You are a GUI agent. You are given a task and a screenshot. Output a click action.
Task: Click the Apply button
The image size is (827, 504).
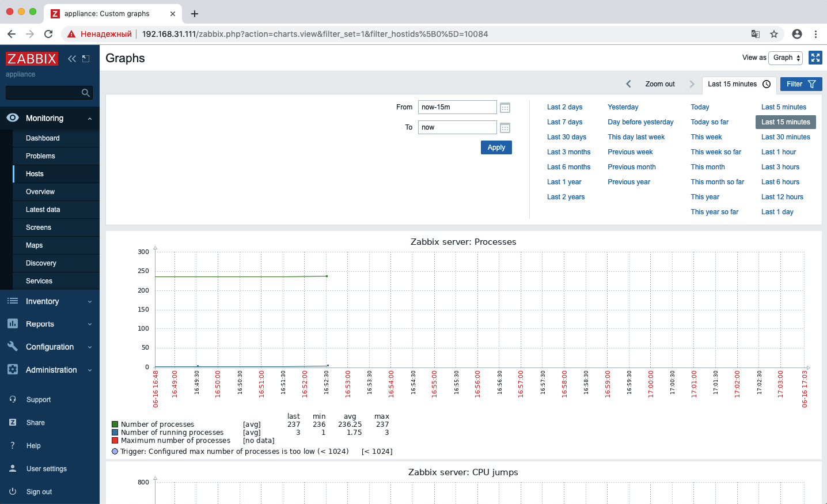tap(496, 147)
